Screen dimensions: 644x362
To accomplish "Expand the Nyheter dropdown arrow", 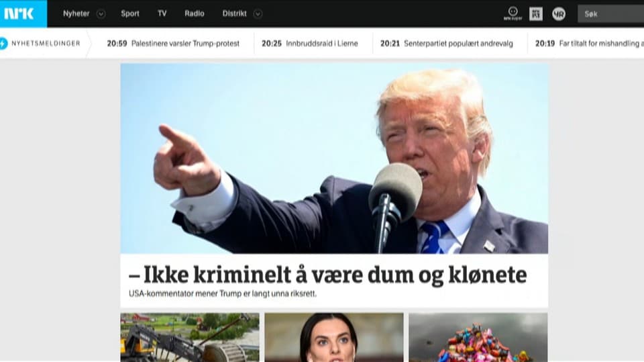I will (x=101, y=14).
